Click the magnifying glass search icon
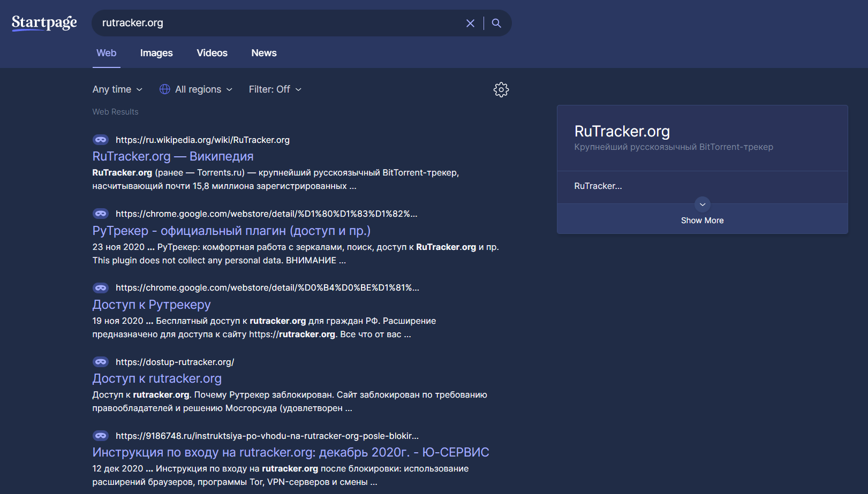Screen dimensions: 868x494 [496, 23]
